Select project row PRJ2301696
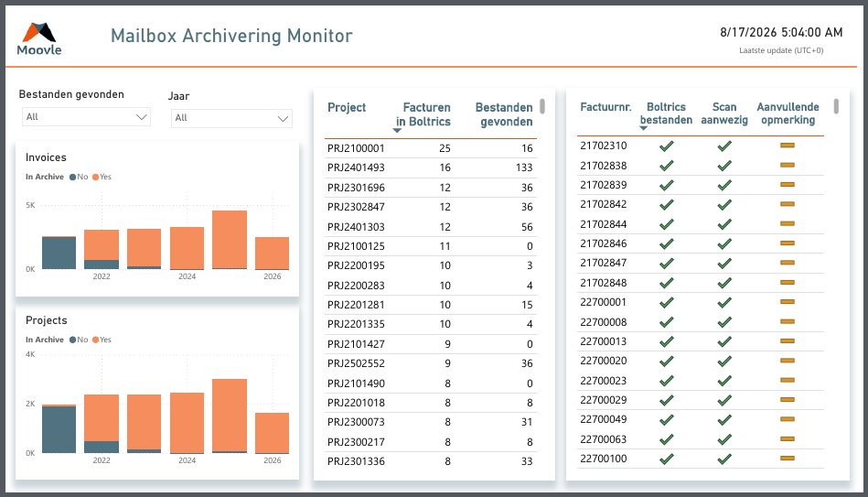 [x=431, y=188]
